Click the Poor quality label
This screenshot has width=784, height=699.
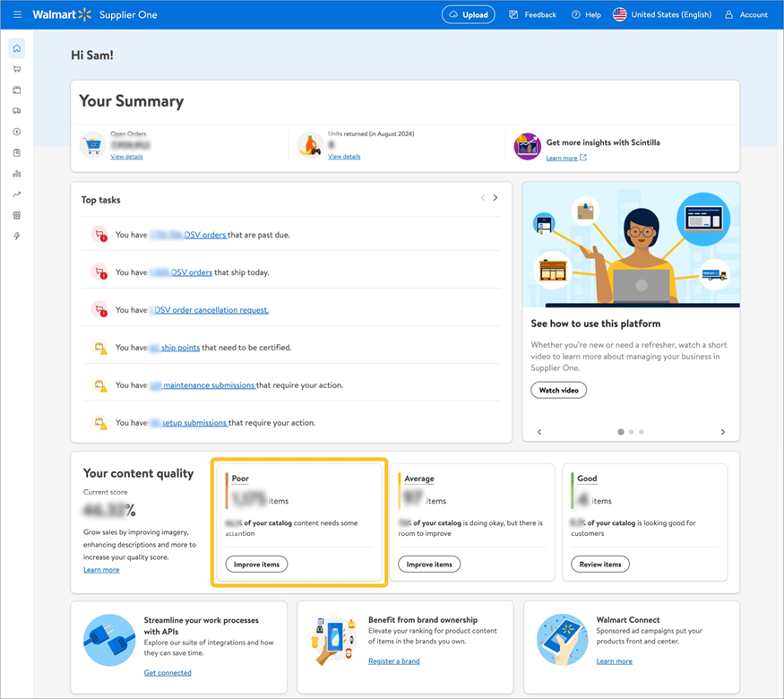pyautogui.click(x=240, y=479)
